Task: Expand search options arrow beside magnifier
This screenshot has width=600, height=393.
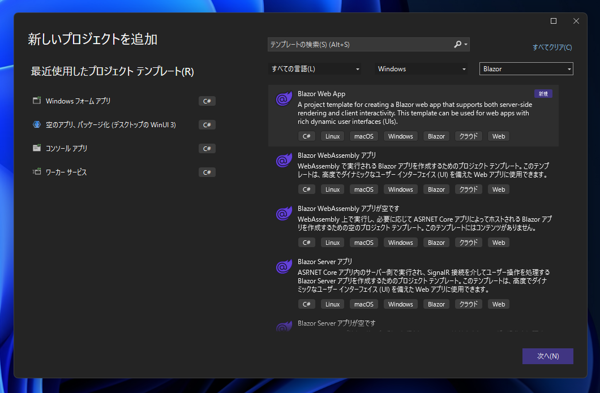Action: coord(466,44)
